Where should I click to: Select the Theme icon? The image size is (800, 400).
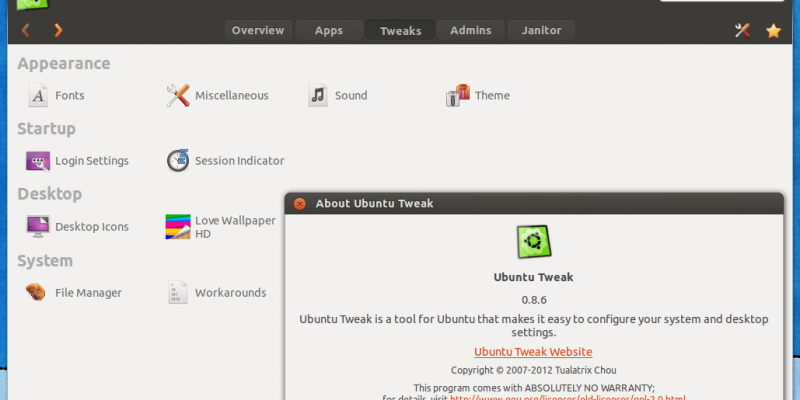click(x=458, y=95)
